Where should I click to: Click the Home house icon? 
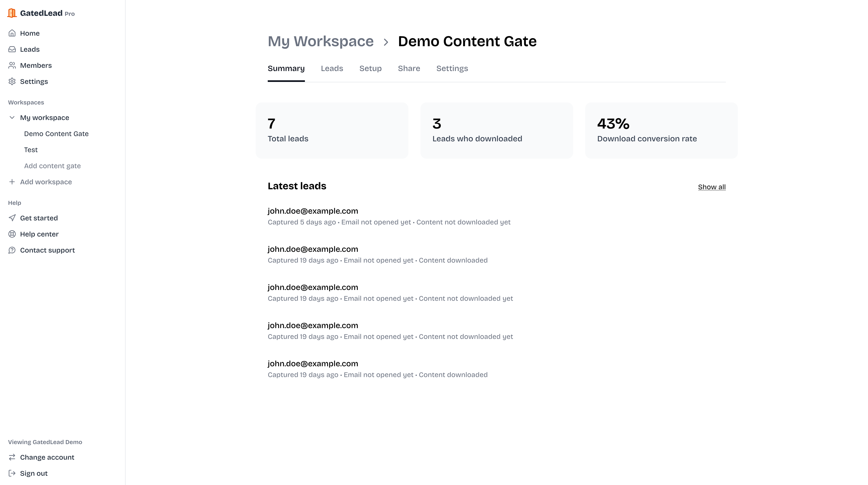[x=12, y=33]
